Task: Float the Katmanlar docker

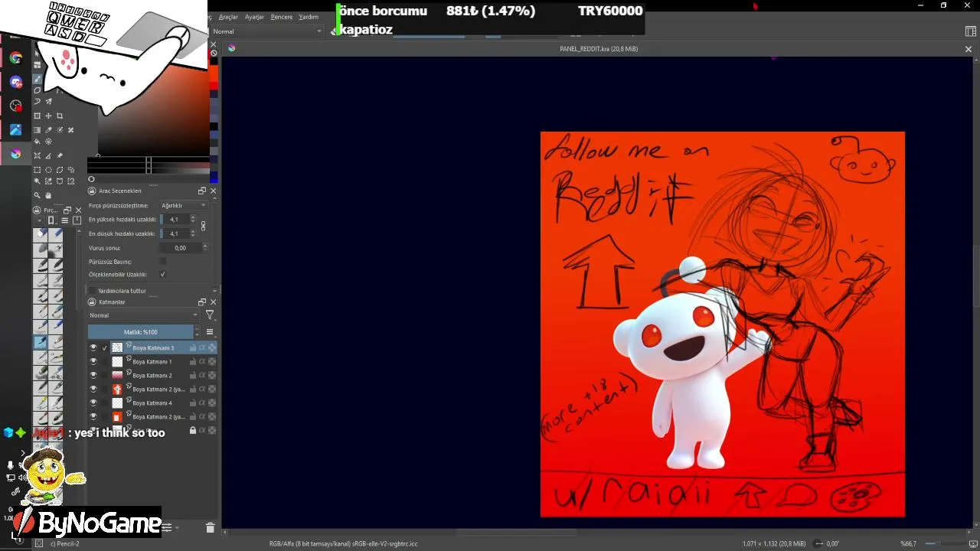Action: click(202, 302)
